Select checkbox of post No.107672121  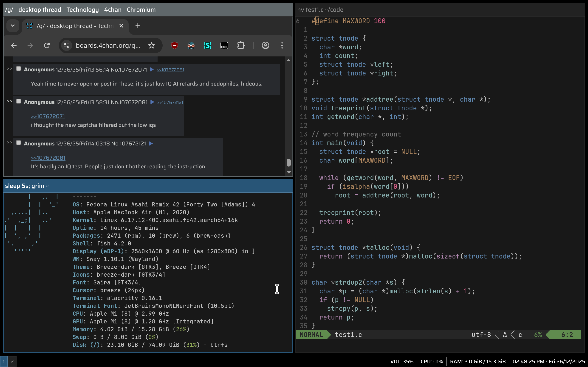coord(18,143)
